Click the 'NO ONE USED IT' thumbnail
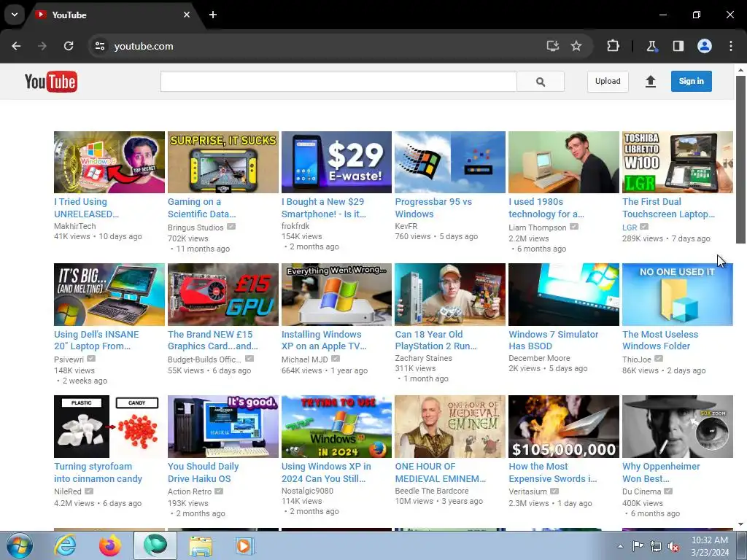Screen dimensions: 747x560 [x=678, y=295]
